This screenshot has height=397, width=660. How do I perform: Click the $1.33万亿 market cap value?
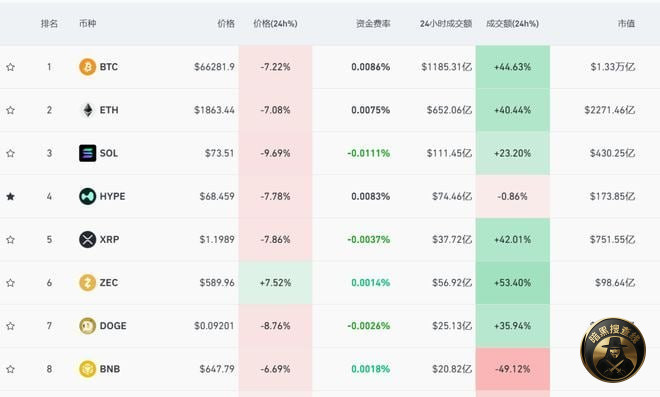coord(613,67)
